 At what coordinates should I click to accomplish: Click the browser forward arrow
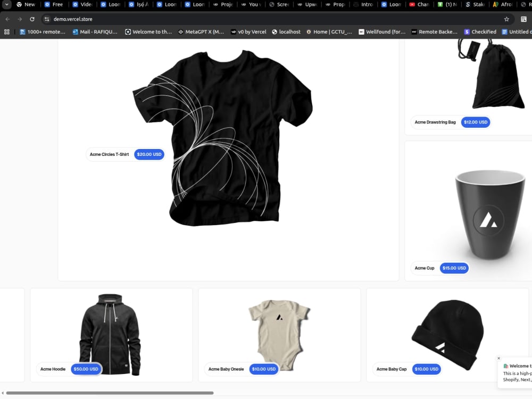pyautogui.click(x=20, y=19)
